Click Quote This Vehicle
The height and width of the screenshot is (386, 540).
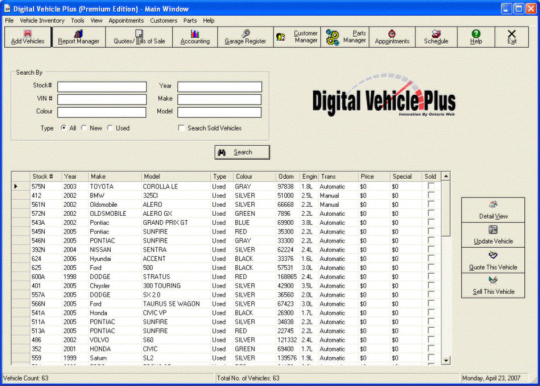493,261
